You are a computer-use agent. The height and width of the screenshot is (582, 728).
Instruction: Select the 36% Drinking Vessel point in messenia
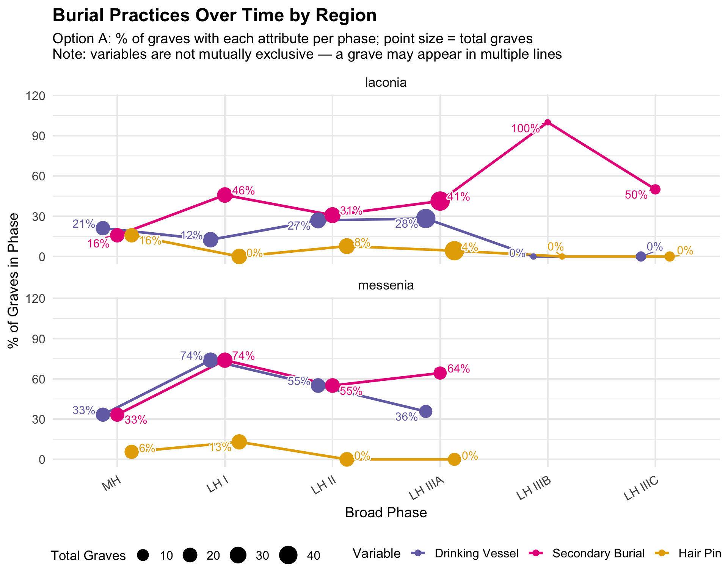pos(426,411)
